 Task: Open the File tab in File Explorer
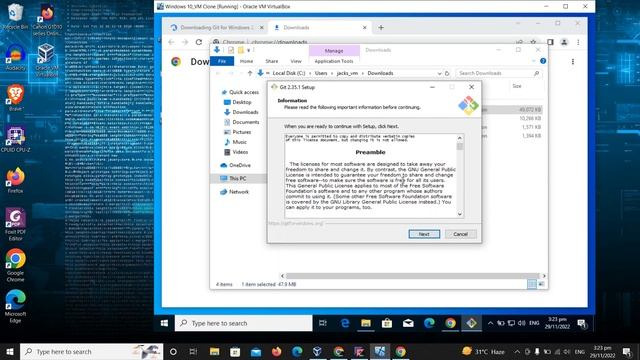[222, 61]
